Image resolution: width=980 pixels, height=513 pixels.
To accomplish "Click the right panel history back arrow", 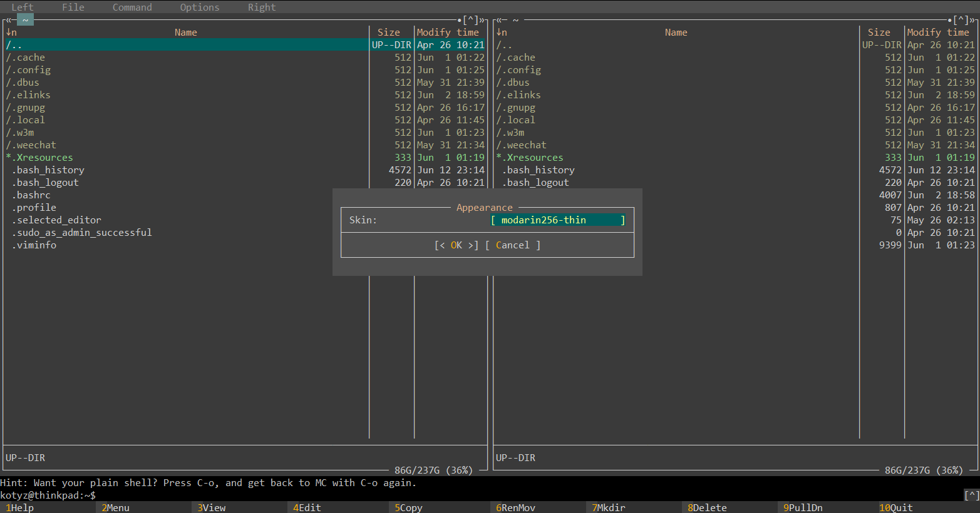I will pos(500,20).
